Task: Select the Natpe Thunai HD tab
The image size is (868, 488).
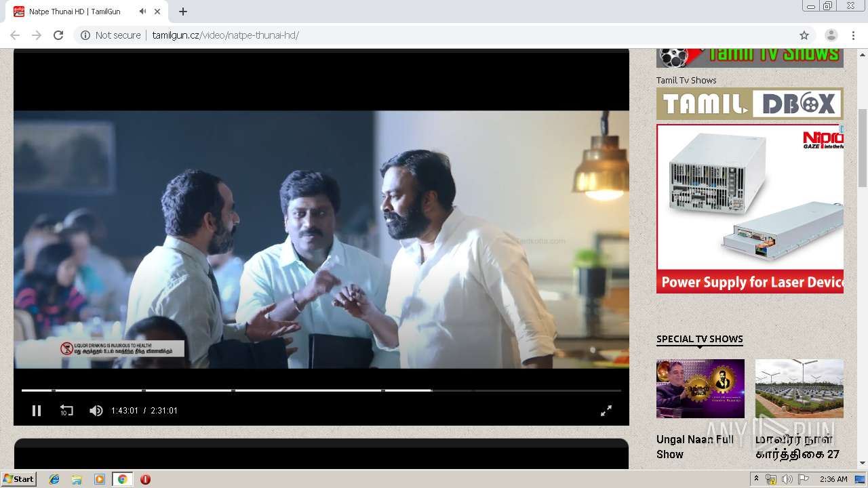Action: pos(88,12)
